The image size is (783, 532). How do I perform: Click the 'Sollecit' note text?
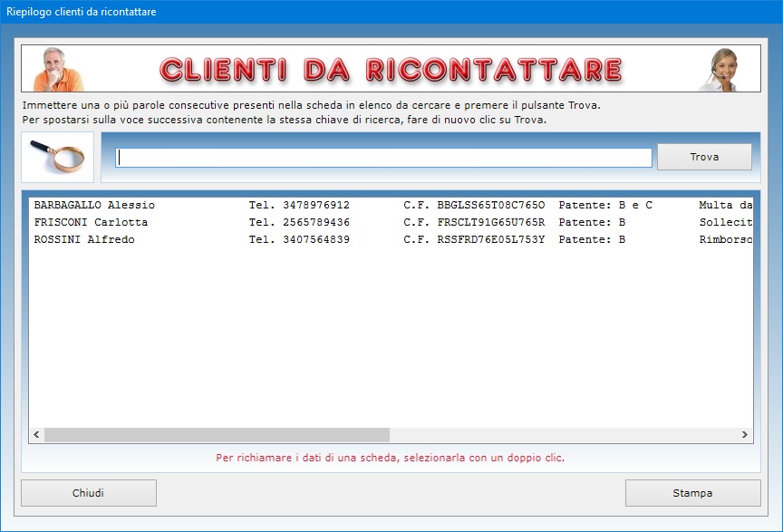726,222
